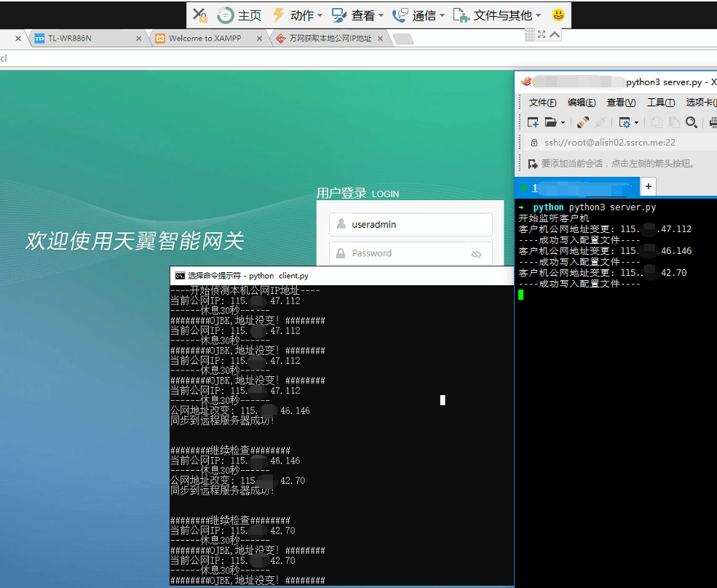The height and width of the screenshot is (588, 717).
Task: Open the 工具(T) menu in Xshell
Action: pos(660,103)
